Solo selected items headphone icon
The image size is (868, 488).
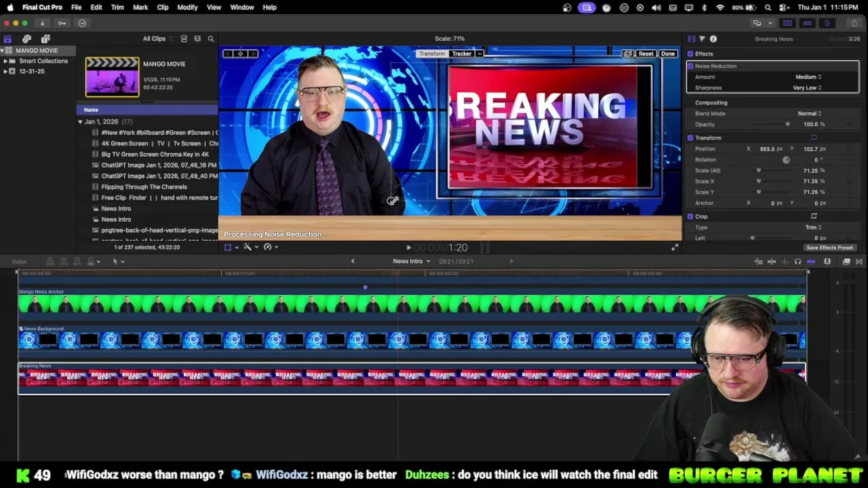pos(797,262)
